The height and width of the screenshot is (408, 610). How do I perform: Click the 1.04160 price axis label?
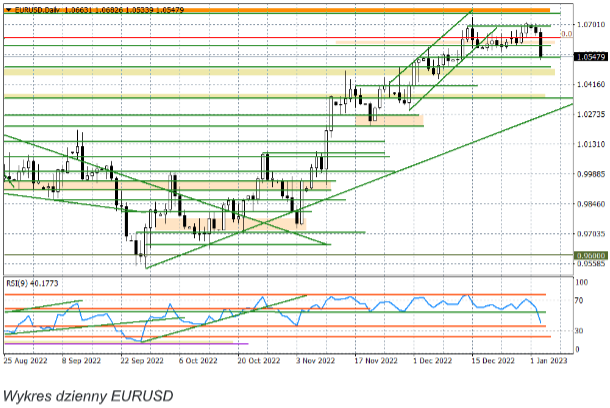pyautogui.click(x=588, y=86)
